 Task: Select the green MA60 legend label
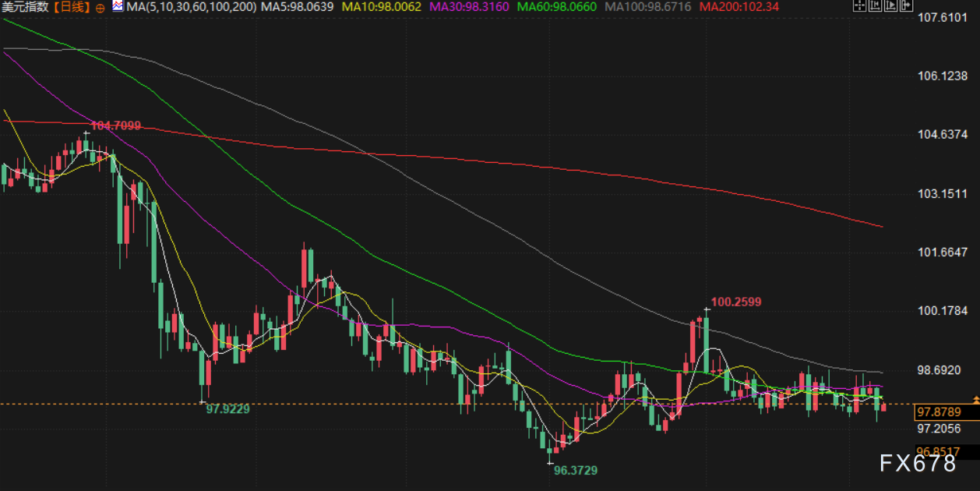pyautogui.click(x=556, y=7)
